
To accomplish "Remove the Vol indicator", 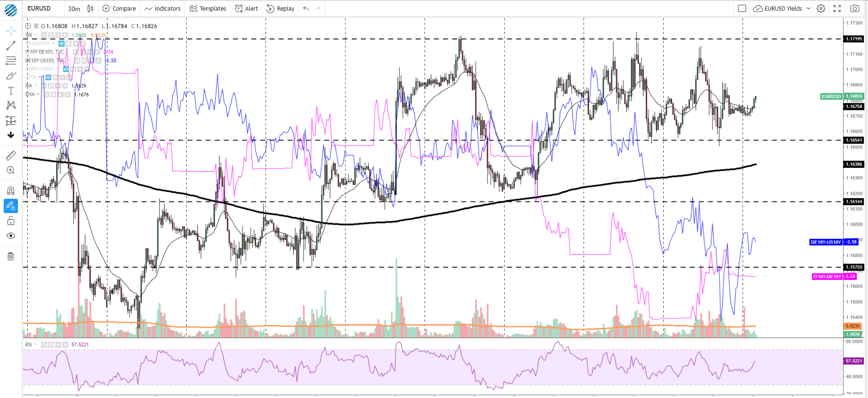I will tap(65, 35).
